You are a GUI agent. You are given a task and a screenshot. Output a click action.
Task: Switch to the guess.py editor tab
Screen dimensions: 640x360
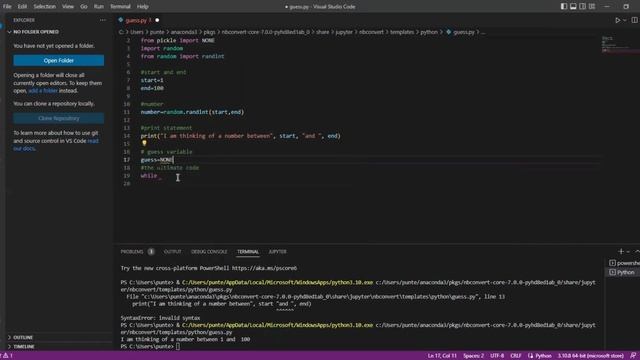[x=139, y=20]
